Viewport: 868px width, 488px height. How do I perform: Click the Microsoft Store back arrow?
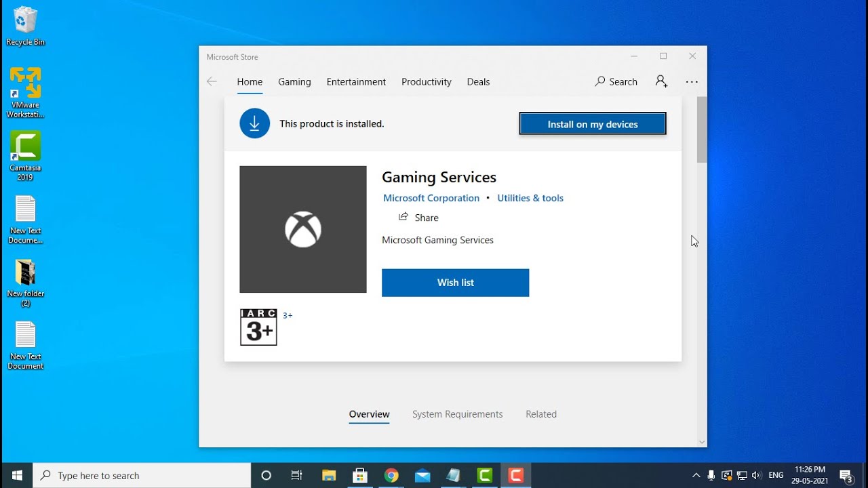pos(212,81)
